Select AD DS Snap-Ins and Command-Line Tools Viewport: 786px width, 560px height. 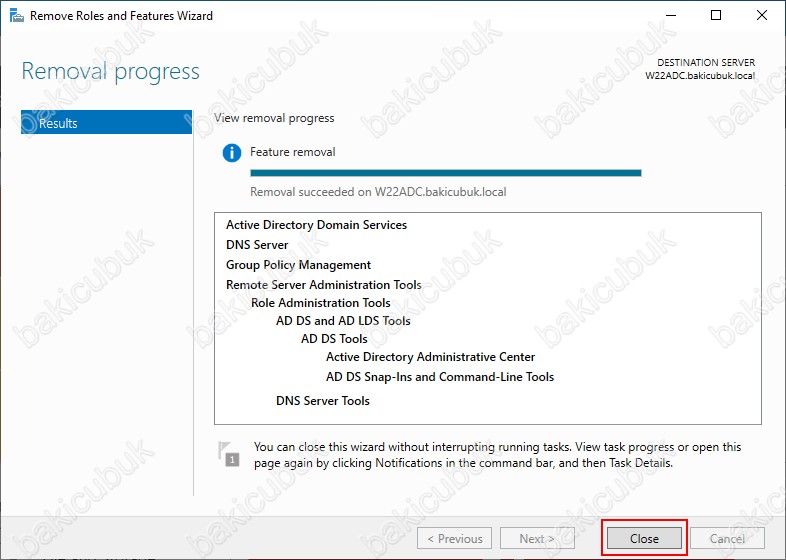point(439,377)
